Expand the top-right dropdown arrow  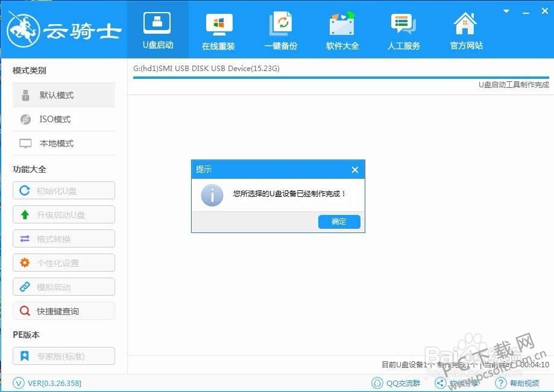pos(505,11)
